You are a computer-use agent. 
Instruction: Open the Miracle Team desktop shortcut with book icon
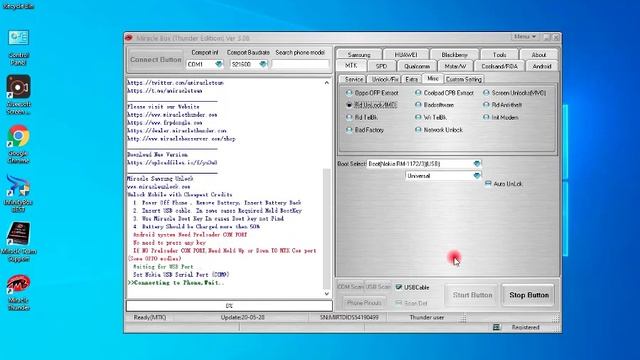tap(18, 242)
